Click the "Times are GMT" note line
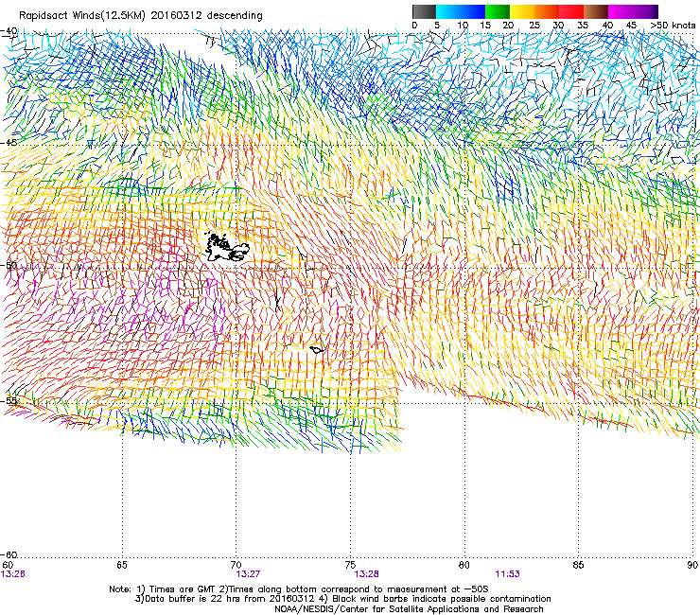The width and height of the screenshot is (700, 615). coord(299,589)
